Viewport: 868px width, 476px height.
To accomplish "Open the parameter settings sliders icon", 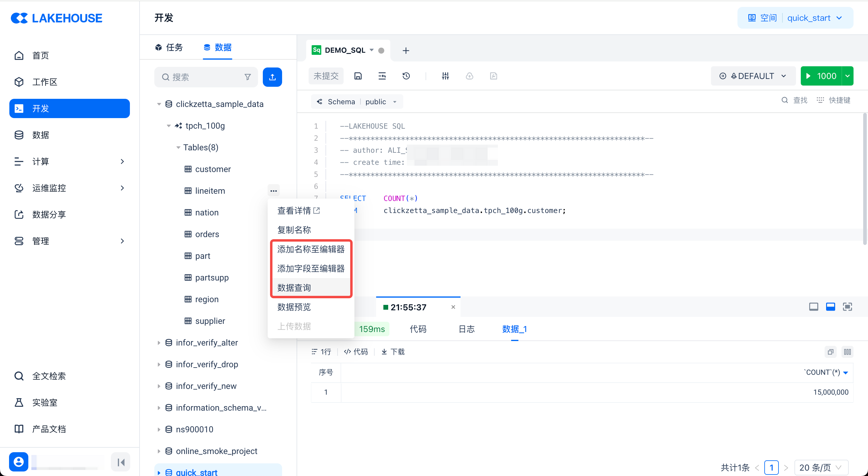I will (x=445, y=76).
